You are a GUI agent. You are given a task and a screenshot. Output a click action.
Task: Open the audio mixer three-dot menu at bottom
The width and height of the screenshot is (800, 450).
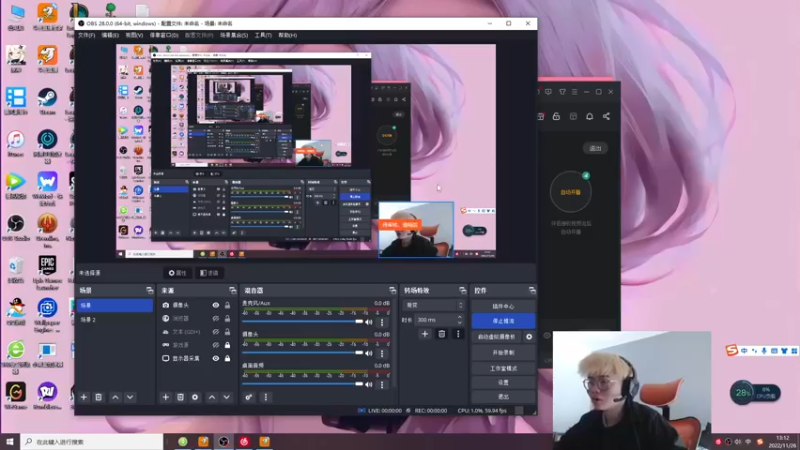[265, 397]
